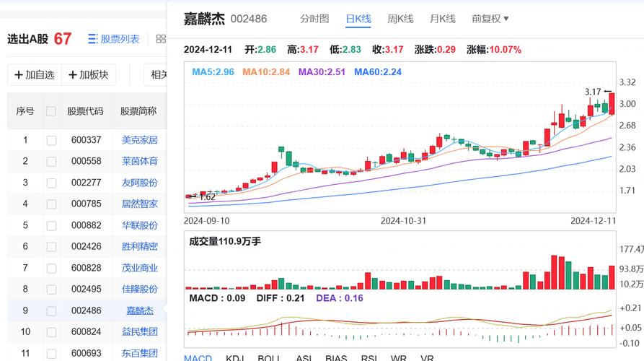Open the 月K线 monthly chart tab
Screen dimensions: 644x361
pos(442,19)
